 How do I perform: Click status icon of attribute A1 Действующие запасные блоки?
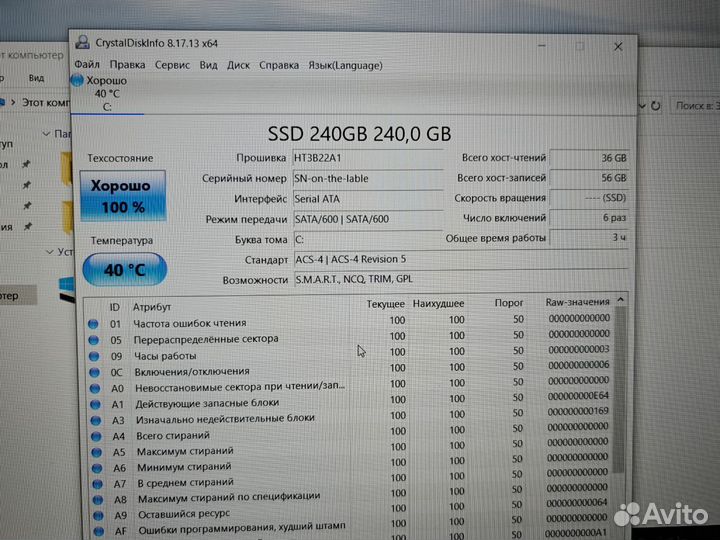click(x=96, y=405)
